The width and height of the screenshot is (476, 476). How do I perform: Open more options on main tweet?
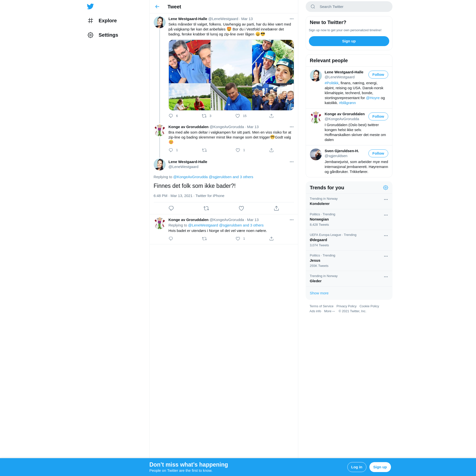(x=292, y=162)
